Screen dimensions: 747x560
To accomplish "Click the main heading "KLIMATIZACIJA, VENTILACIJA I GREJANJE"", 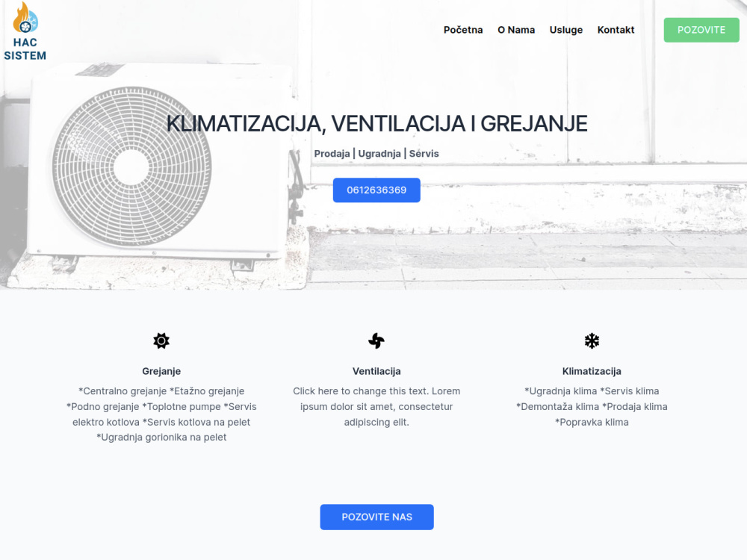I will click(x=376, y=124).
